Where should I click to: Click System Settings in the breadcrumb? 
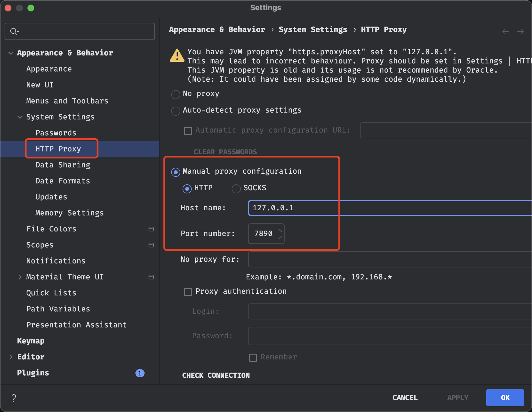(313, 30)
